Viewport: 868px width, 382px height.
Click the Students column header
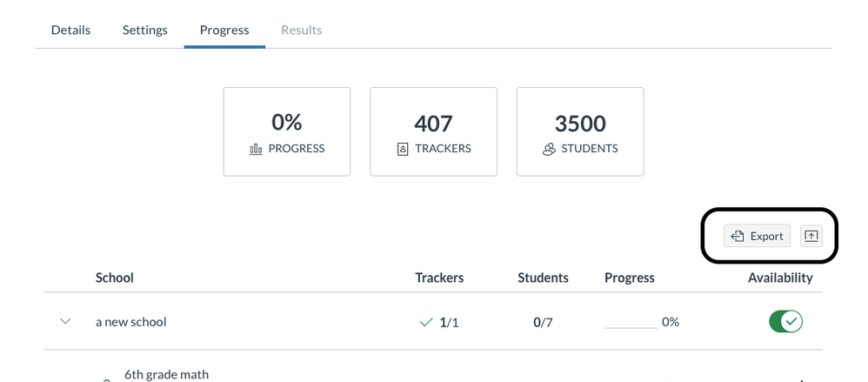543,278
